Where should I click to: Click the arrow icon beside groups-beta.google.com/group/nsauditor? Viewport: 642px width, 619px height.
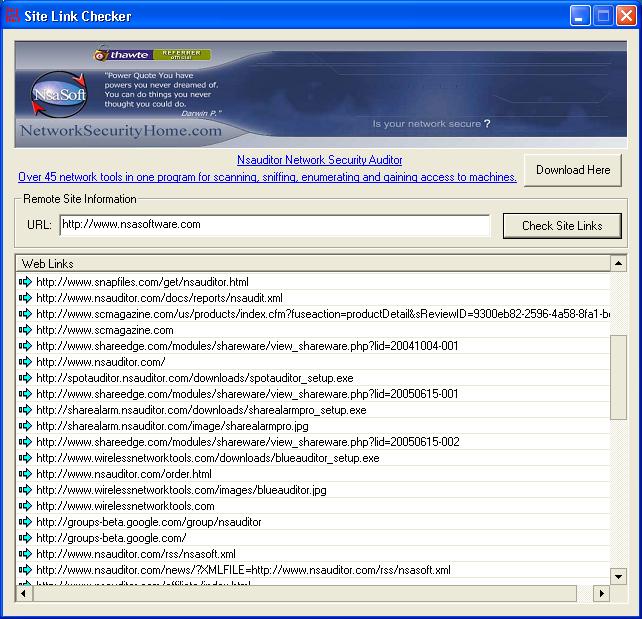25,522
